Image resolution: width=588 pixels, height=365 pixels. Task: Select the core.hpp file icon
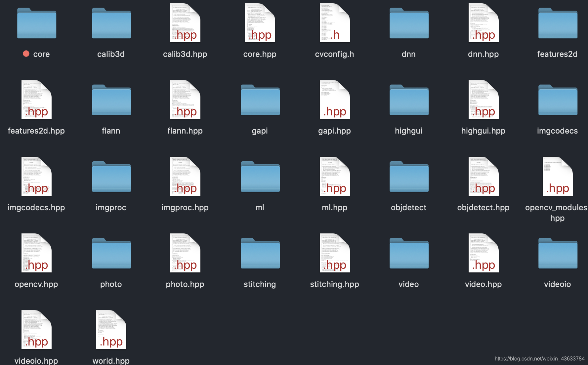click(260, 23)
